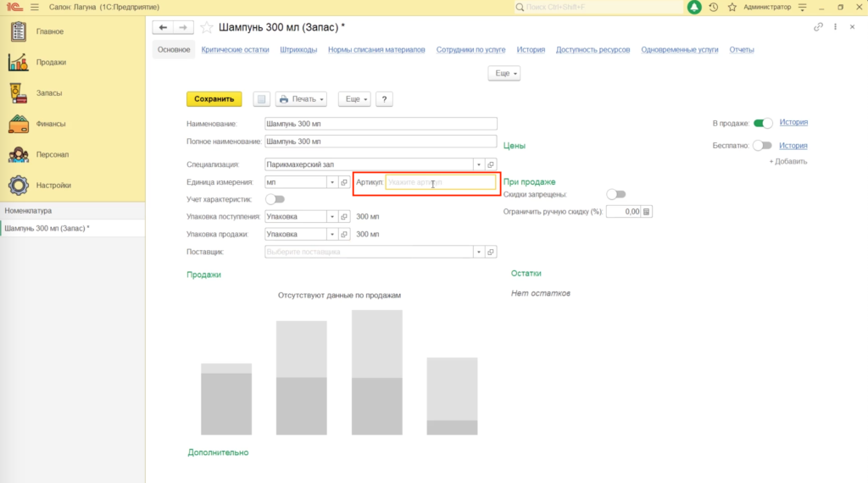Image resolution: width=868 pixels, height=483 pixels.
Task: Expand the Единица измерения dropdown
Action: (332, 182)
